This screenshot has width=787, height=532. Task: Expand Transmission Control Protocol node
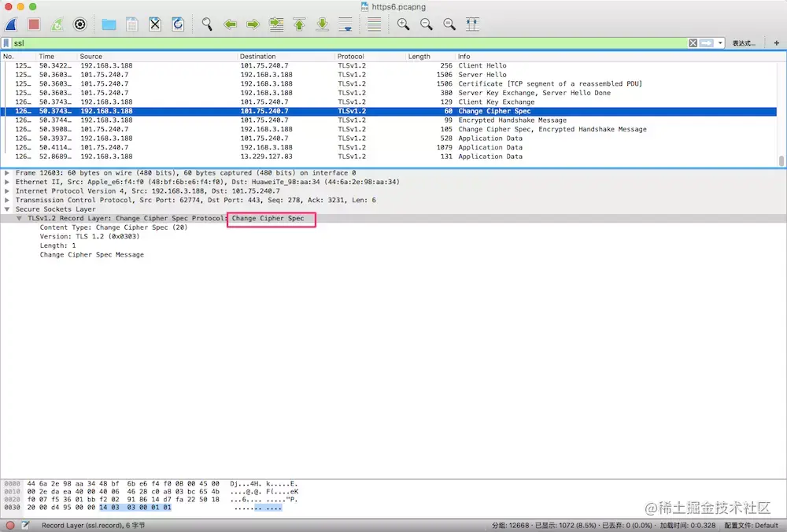(x=7, y=200)
